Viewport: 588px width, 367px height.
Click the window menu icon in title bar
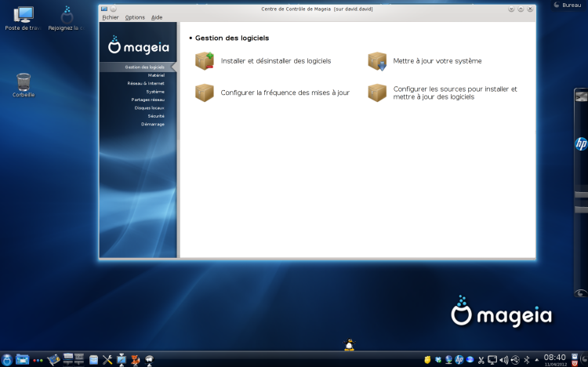point(104,9)
